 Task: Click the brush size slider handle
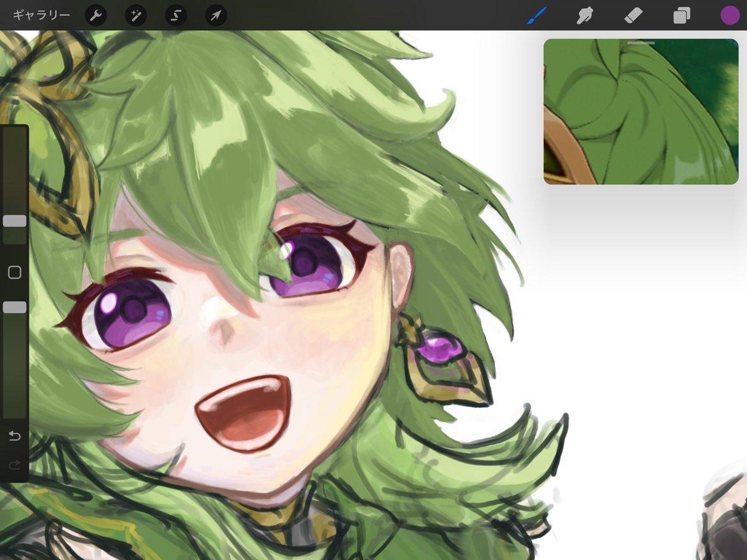click(14, 221)
